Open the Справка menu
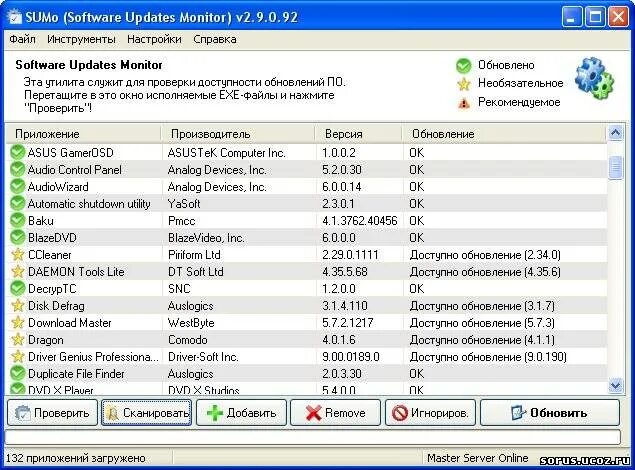 tap(215, 39)
